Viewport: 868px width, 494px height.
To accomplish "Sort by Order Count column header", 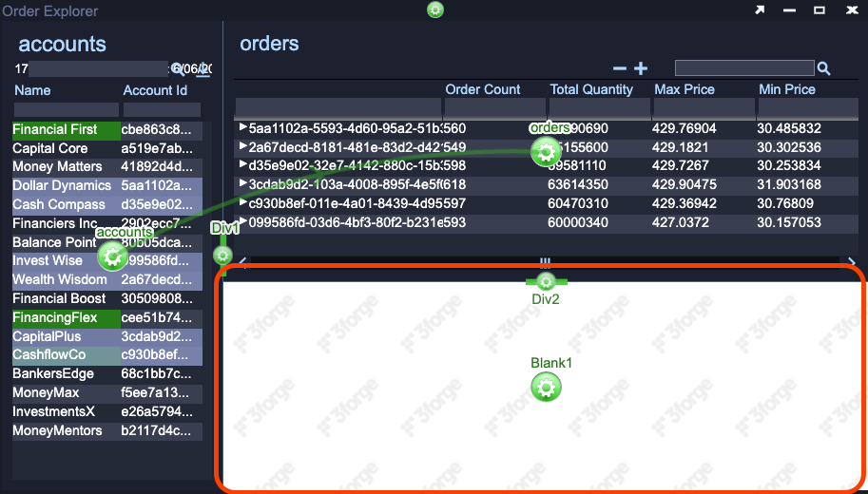I will point(483,89).
